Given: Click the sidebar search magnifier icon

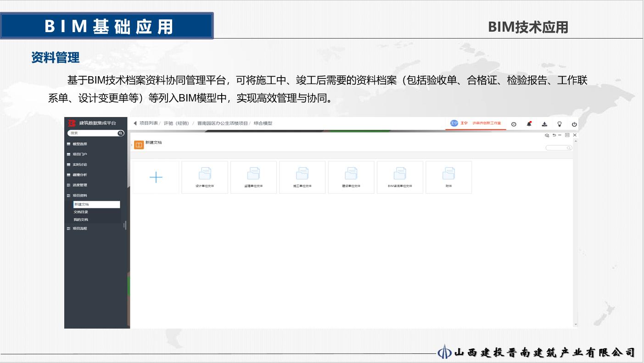Looking at the screenshot, I should [x=121, y=133].
